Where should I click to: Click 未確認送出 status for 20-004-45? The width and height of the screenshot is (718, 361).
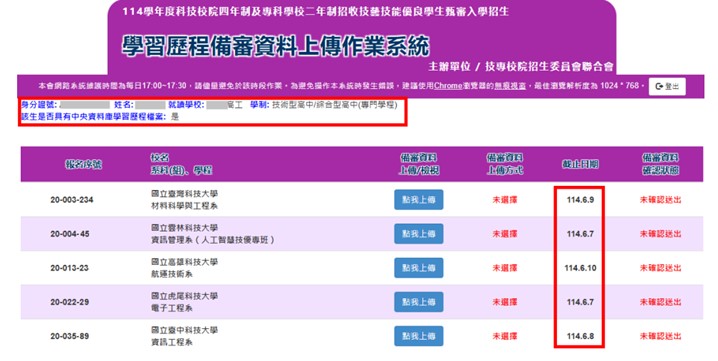tap(660, 234)
